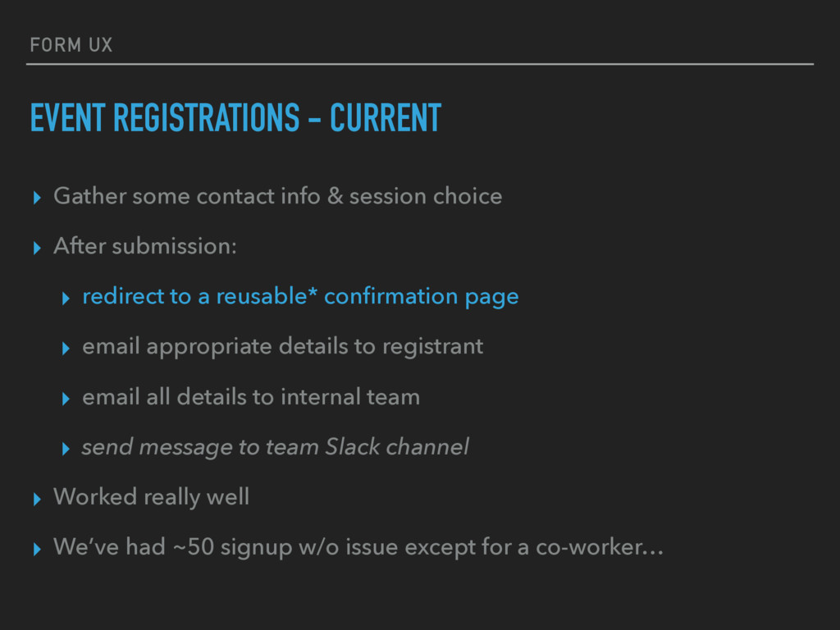The image size is (840, 630).
Task: Select the Worked really well text
Action: click(x=151, y=497)
